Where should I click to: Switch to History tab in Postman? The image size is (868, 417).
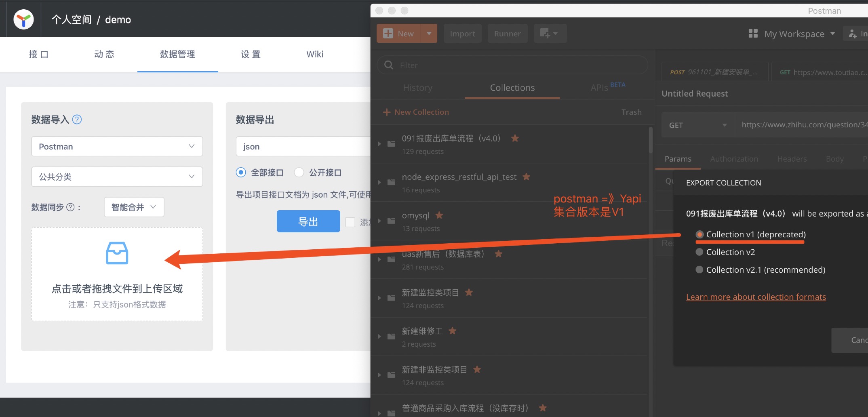tap(418, 88)
